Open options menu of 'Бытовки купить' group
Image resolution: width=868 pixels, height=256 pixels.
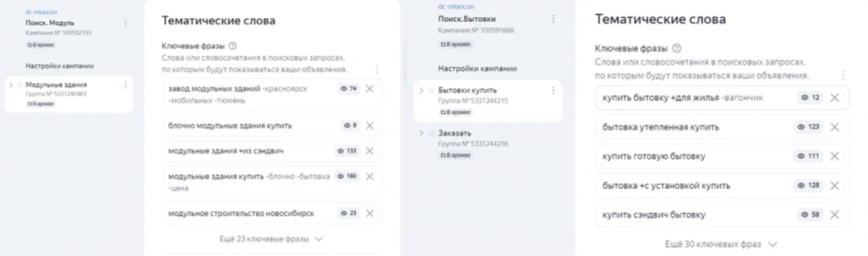(x=553, y=90)
